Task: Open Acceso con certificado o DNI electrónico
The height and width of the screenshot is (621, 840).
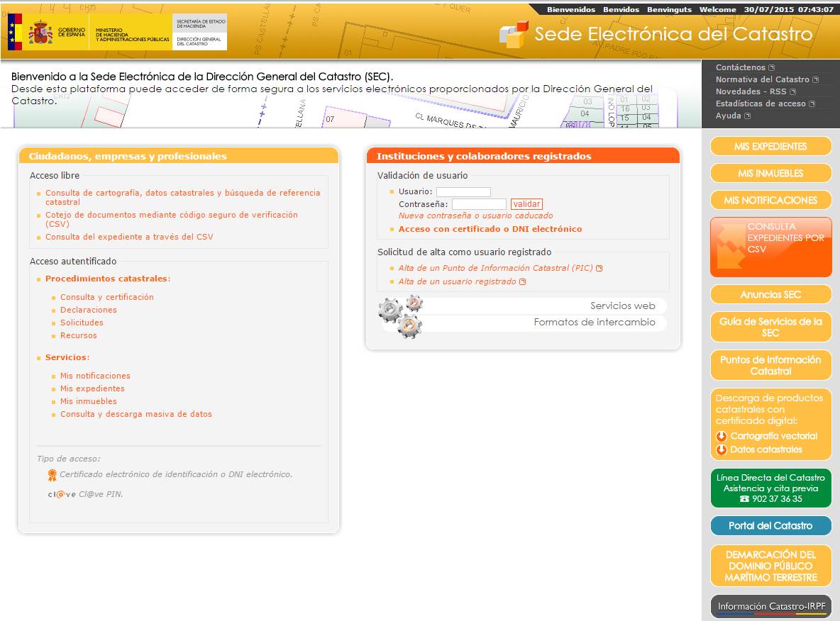Action: coord(490,229)
